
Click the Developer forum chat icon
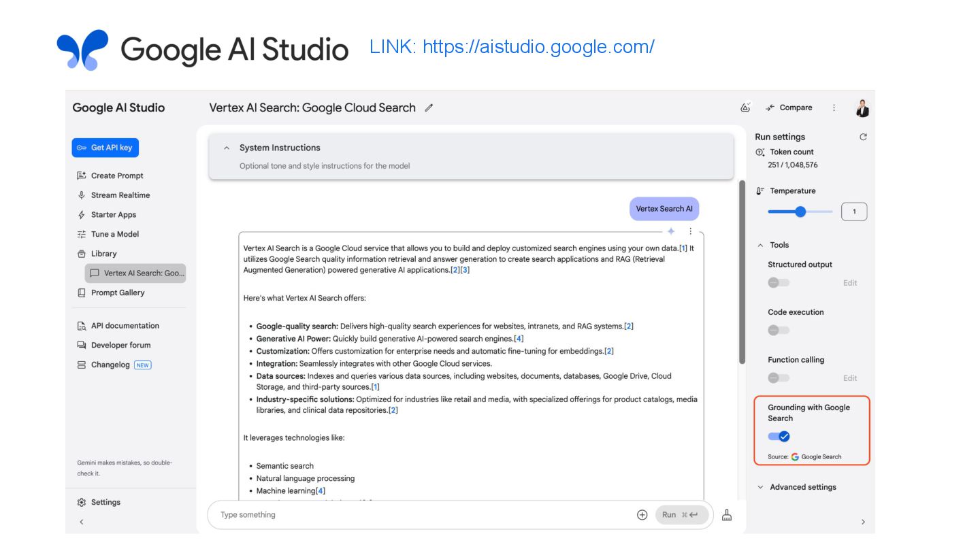click(82, 345)
